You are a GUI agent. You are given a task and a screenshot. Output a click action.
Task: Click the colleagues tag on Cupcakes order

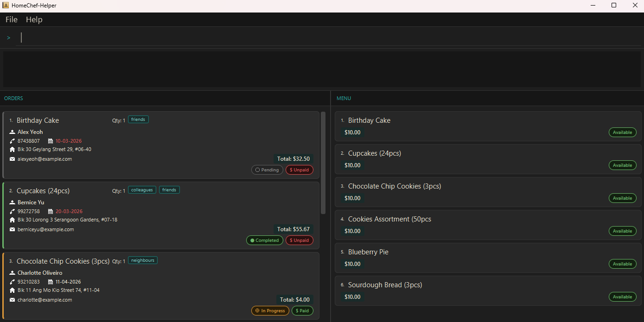pyautogui.click(x=142, y=190)
